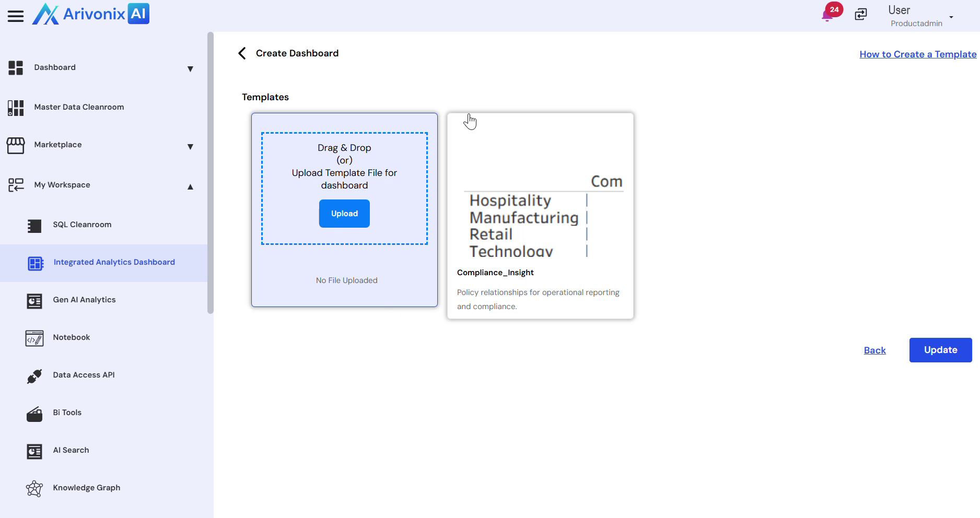Click the Knowledge Graph network icon
980x518 pixels.
[34, 489]
